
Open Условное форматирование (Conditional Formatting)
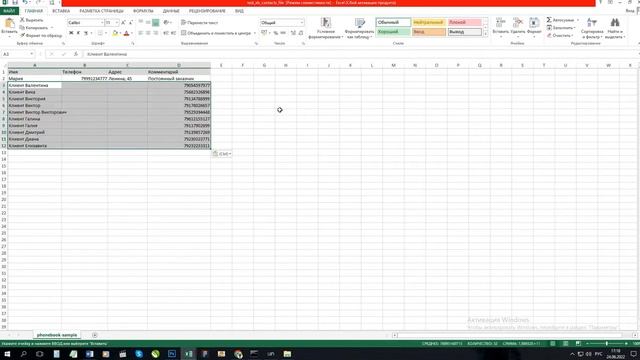pos(325,28)
